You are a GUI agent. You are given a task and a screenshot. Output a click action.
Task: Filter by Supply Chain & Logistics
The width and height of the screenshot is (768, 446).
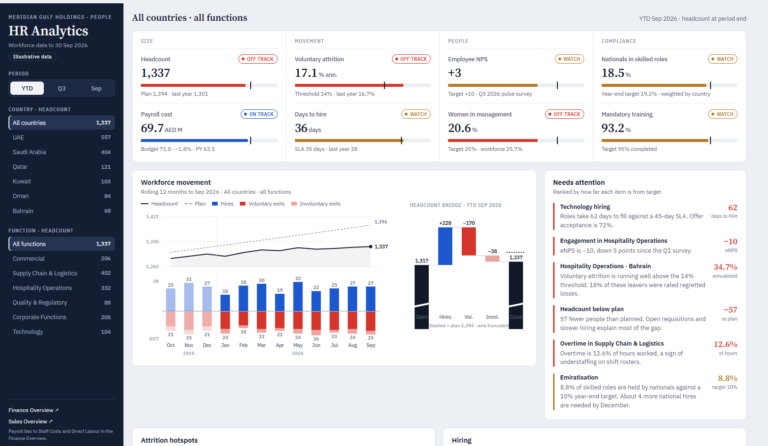(x=62, y=273)
